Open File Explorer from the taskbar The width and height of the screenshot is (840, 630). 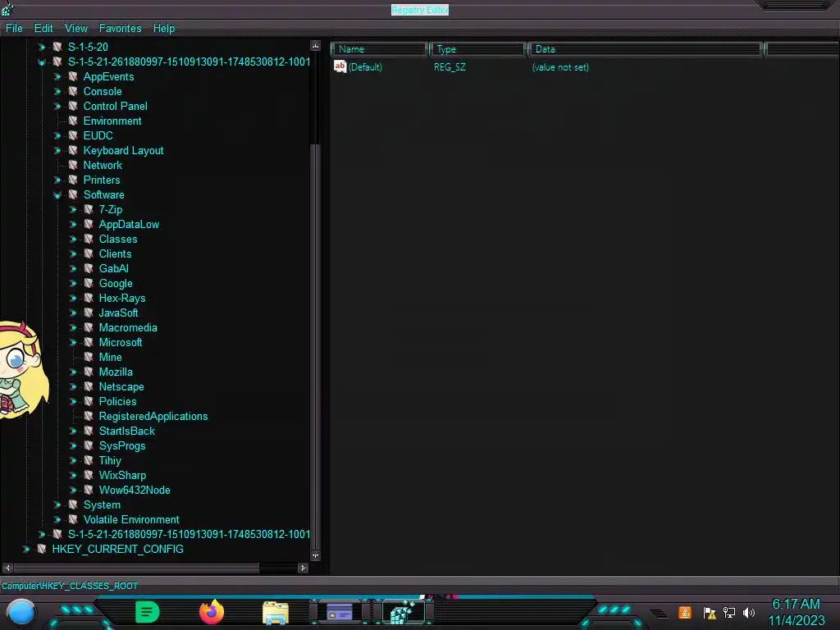(276, 612)
